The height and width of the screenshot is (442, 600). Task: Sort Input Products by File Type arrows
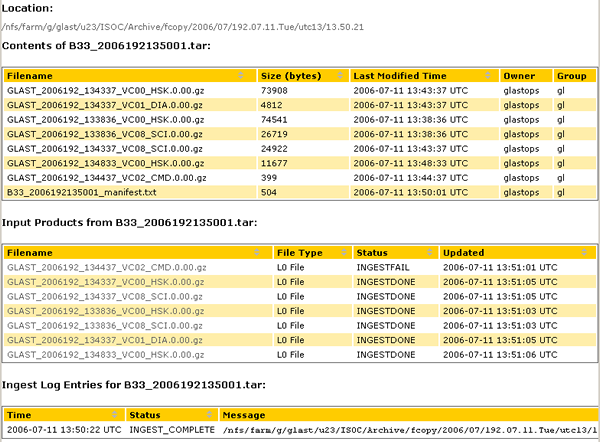pyautogui.click(x=344, y=252)
